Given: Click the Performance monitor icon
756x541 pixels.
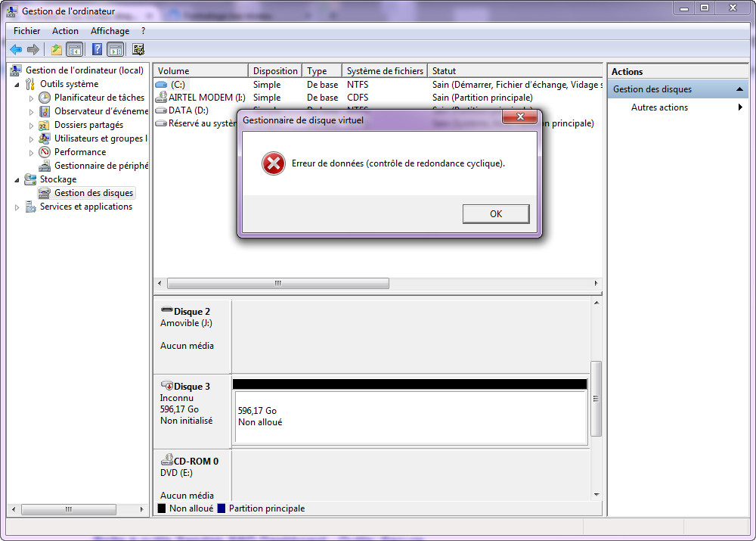Looking at the screenshot, I should point(45,152).
